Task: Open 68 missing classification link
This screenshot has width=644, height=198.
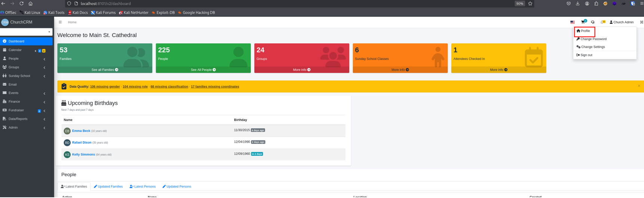Action: pyautogui.click(x=169, y=86)
